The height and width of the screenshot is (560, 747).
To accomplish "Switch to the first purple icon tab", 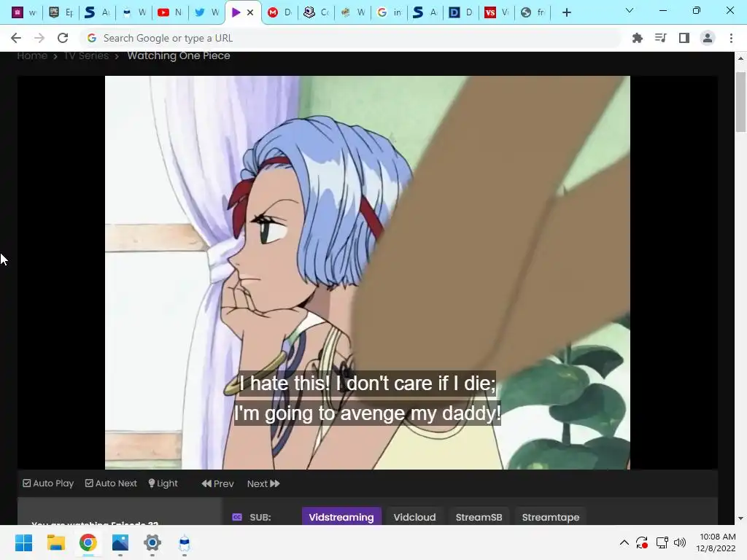I will 24,13.
